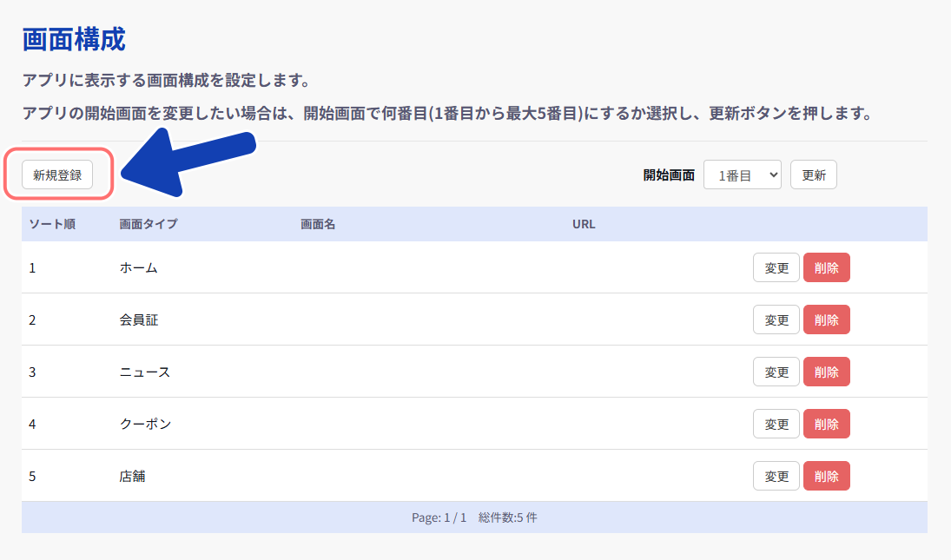This screenshot has width=951, height=560.
Task: Open the 開始画面 dropdown showing 1番目
Action: pos(742,175)
